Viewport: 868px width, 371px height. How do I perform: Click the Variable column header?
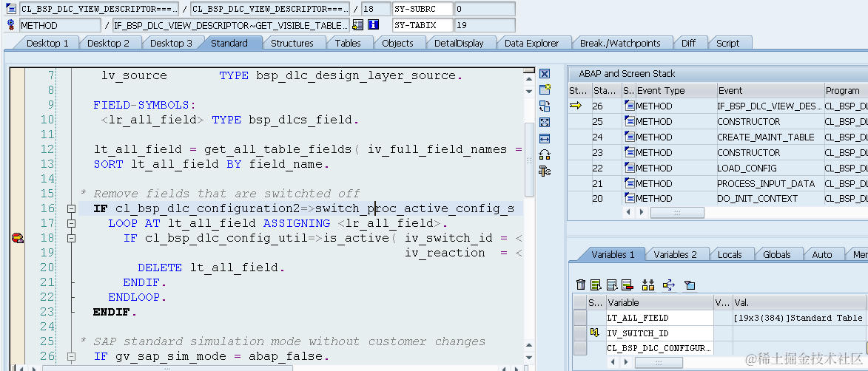coord(659,302)
